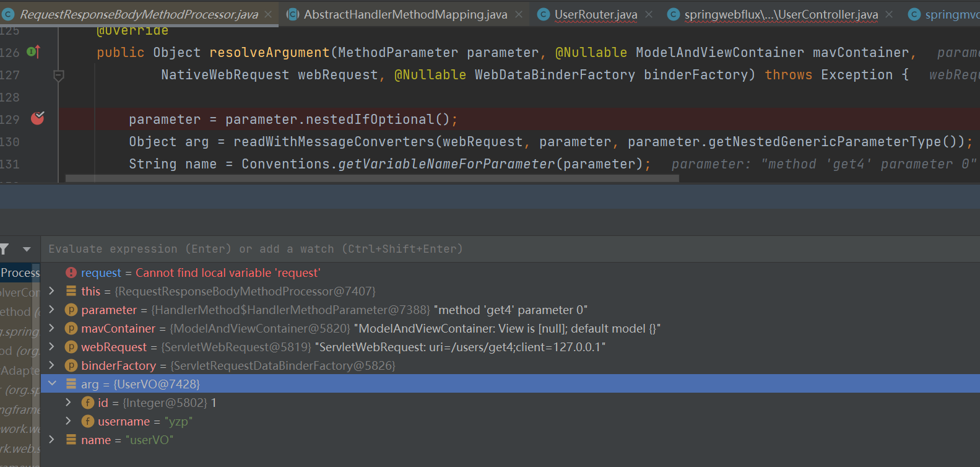Image resolution: width=980 pixels, height=467 pixels.
Task: Select name = "userVO" value
Action: 149,440
